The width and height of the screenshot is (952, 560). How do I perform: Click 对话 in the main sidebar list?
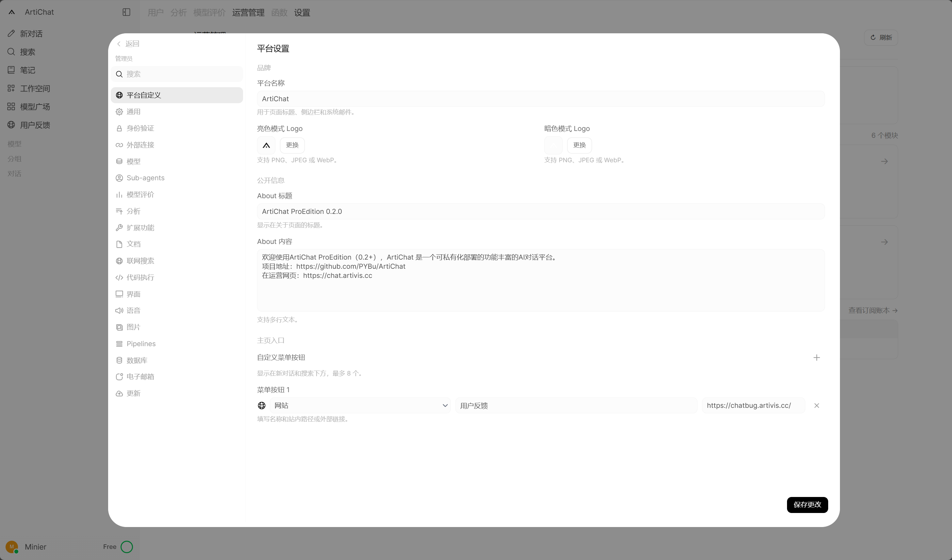click(14, 174)
